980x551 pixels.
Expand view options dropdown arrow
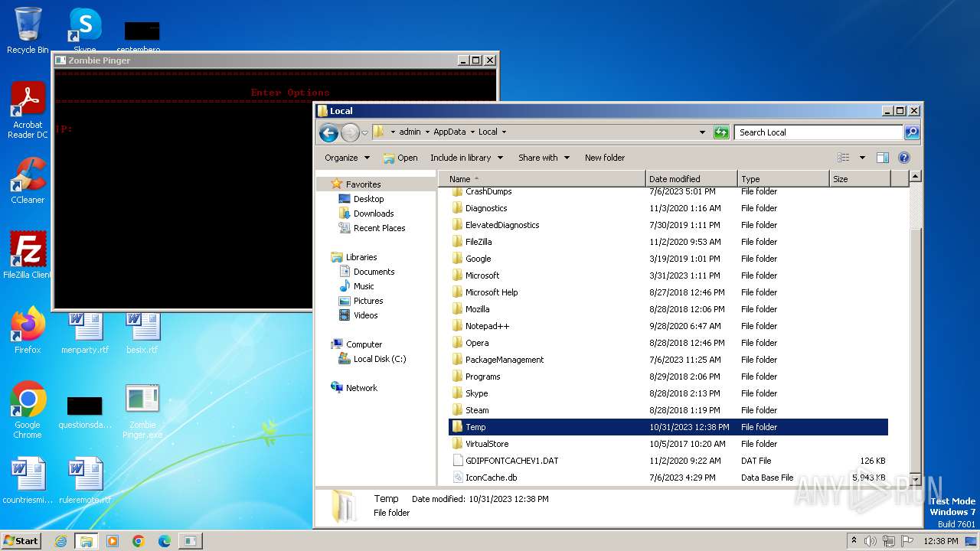point(862,158)
